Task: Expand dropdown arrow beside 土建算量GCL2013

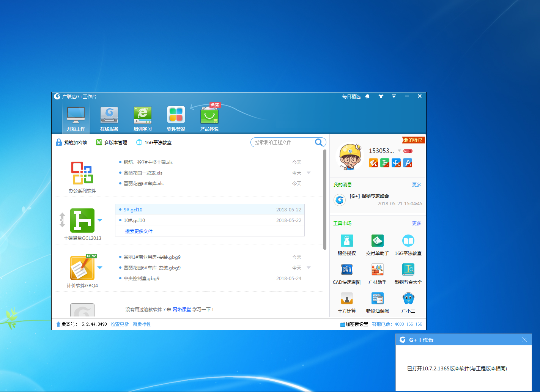Action: [x=100, y=220]
